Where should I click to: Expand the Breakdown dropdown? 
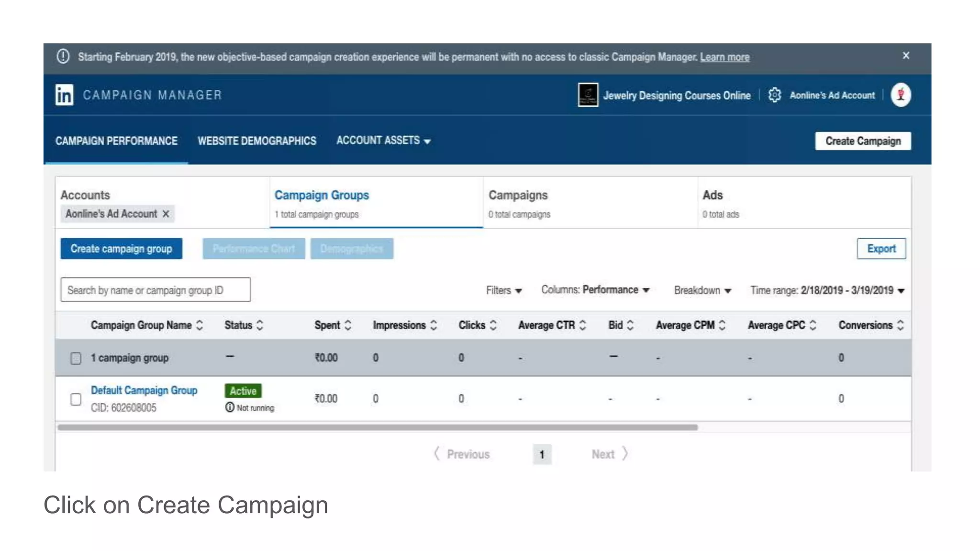pyautogui.click(x=702, y=290)
